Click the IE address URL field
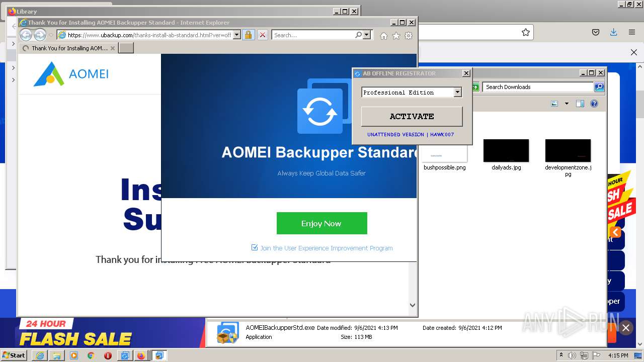 pyautogui.click(x=149, y=35)
